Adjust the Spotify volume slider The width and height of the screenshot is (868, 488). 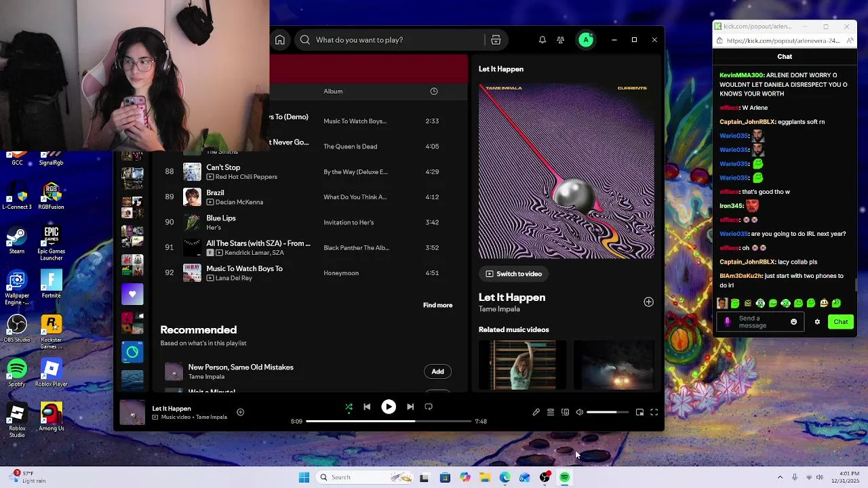pos(607,412)
